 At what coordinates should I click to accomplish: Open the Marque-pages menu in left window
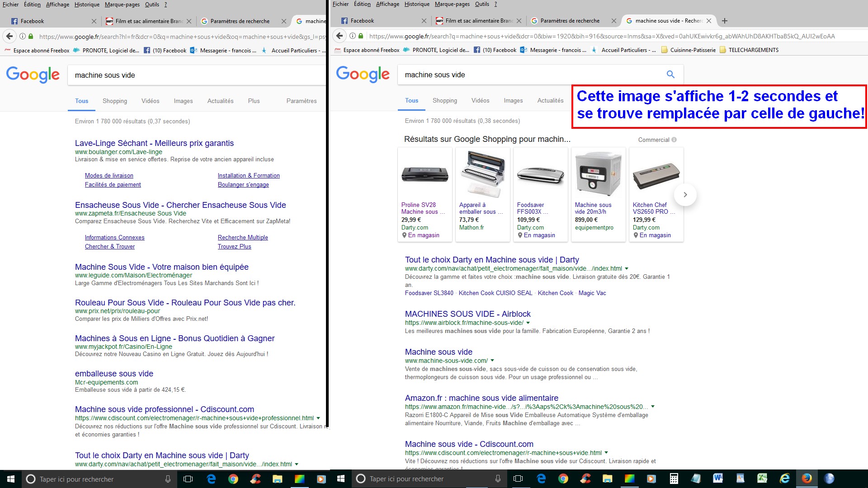pos(122,5)
